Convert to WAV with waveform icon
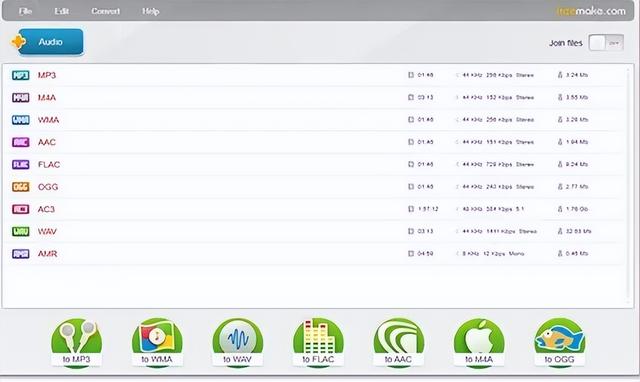Viewport: 640px width, 382px height. point(238,342)
